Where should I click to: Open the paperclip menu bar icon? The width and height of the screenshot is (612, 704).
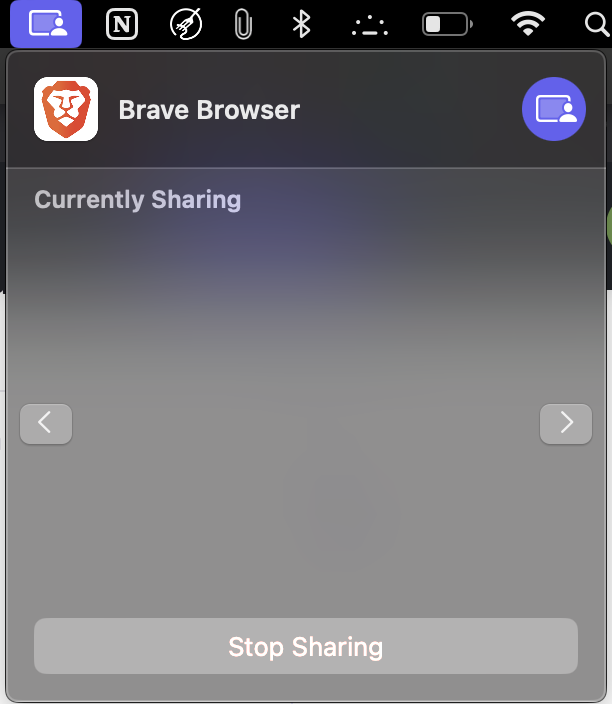pyautogui.click(x=243, y=24)
